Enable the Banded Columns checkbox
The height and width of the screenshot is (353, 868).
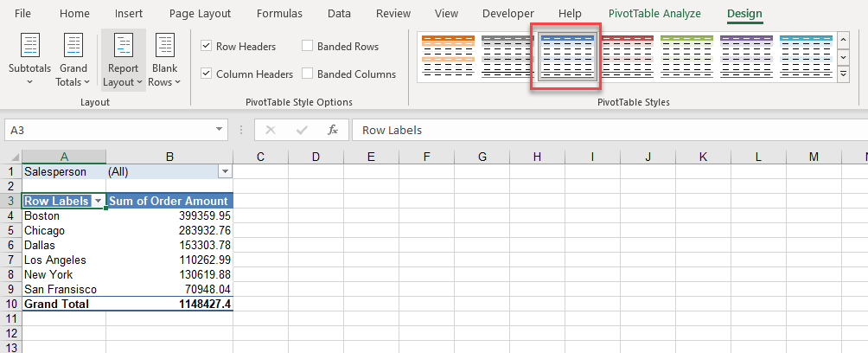(308, 74)
